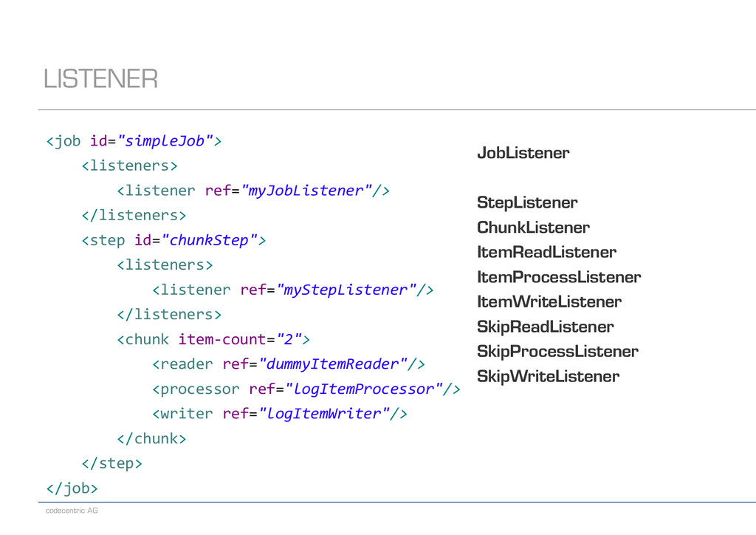Click the ChunkListener label
Screen dimensions: 756x535
click(x=533, y=227)
